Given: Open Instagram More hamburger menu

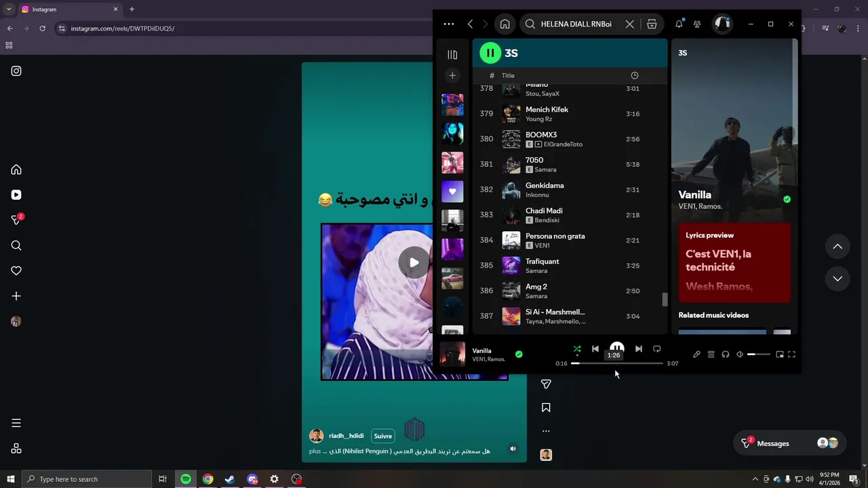Looking at the screenshot, I should click(x=16, y=423).
